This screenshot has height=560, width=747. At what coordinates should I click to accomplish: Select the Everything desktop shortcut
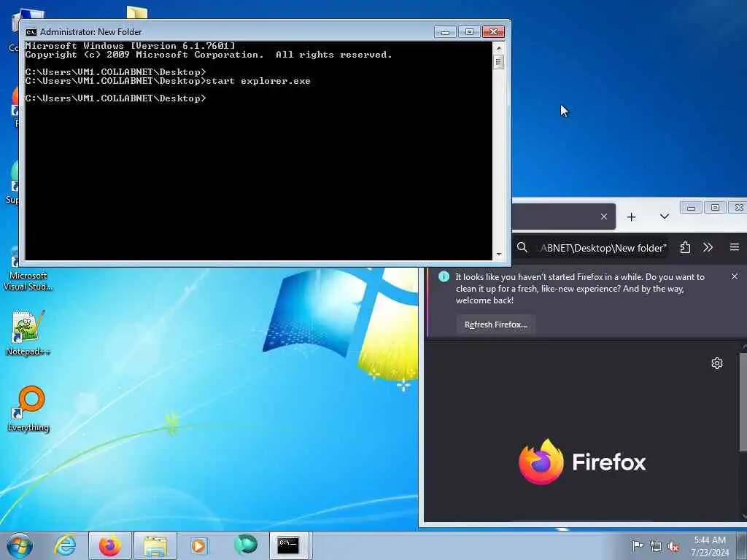coord(28,409)
